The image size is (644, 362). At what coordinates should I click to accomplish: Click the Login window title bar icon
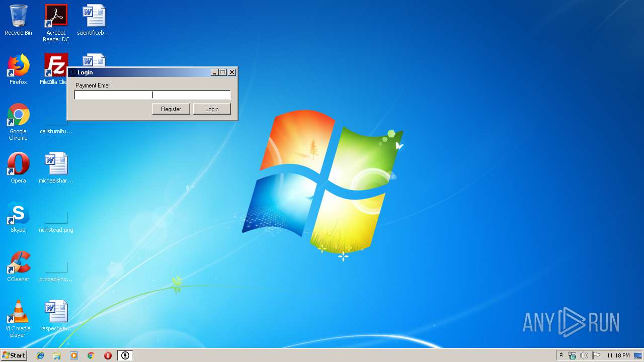click(x=73, y=72)
